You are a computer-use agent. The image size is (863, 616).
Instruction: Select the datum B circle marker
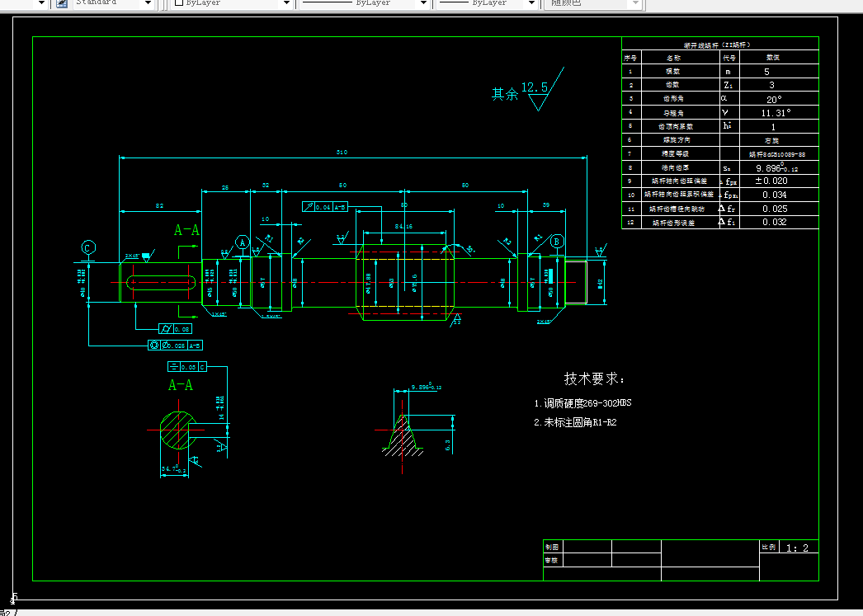[x=557, y=242]
